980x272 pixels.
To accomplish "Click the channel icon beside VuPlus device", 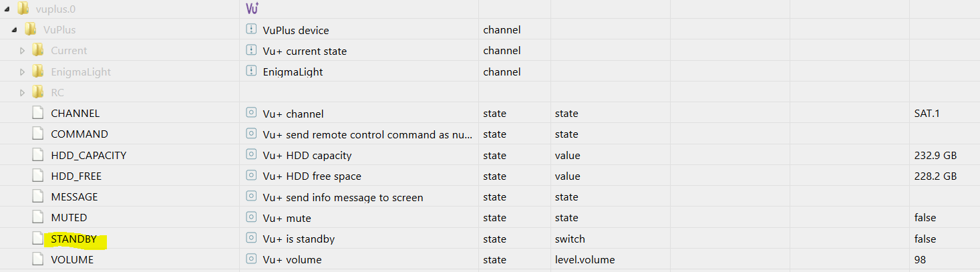I will (251, 29).
